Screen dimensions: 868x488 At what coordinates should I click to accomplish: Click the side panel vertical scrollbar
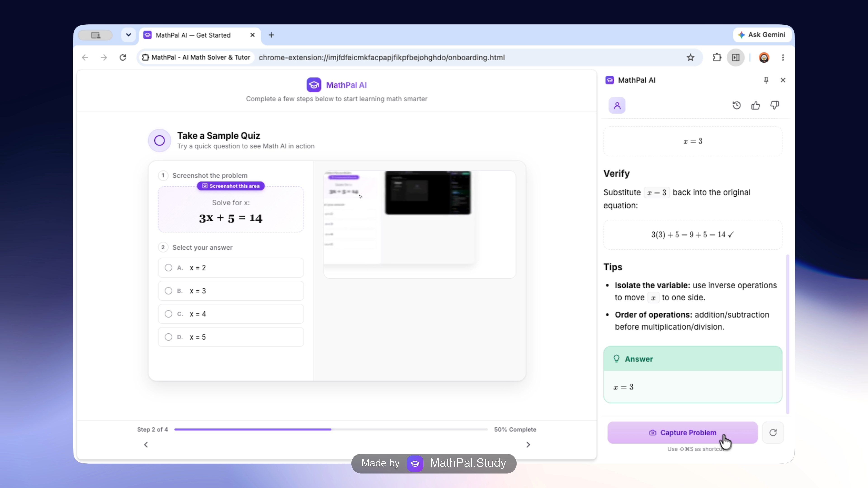tap(788, 334)
